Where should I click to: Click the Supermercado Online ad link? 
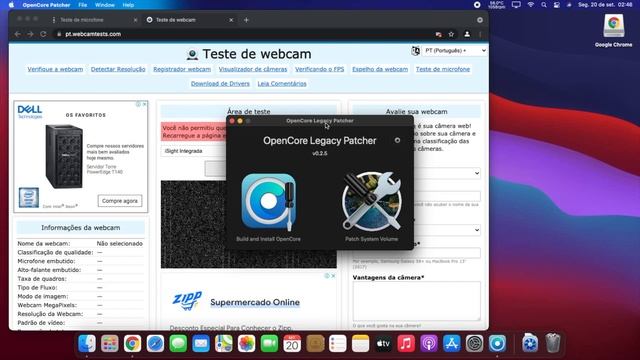255,302
